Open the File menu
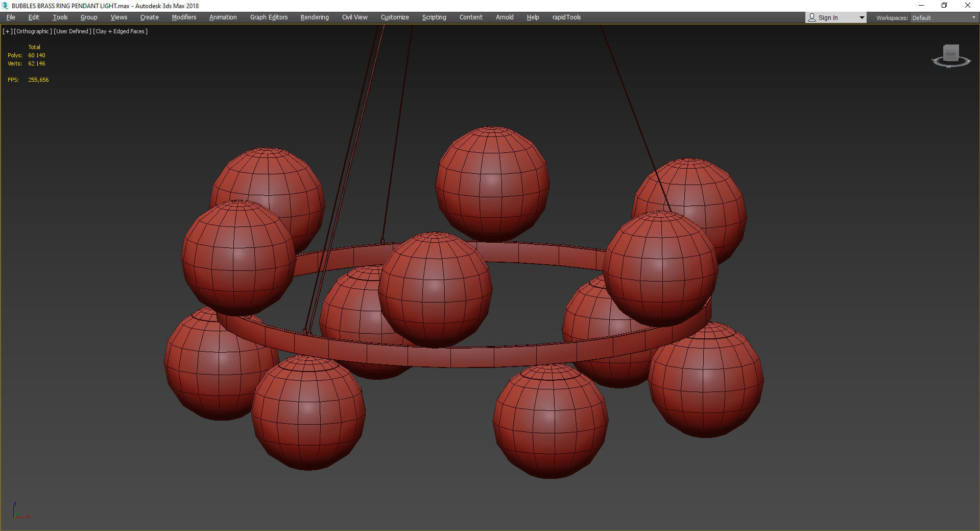980x531 pixels. point(11,17)
